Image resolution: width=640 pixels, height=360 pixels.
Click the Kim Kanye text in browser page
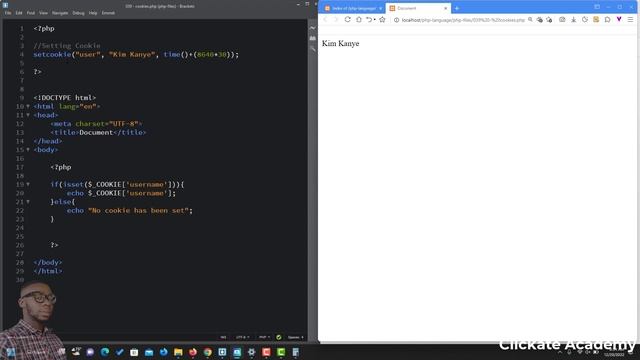[x=340, y=44]
